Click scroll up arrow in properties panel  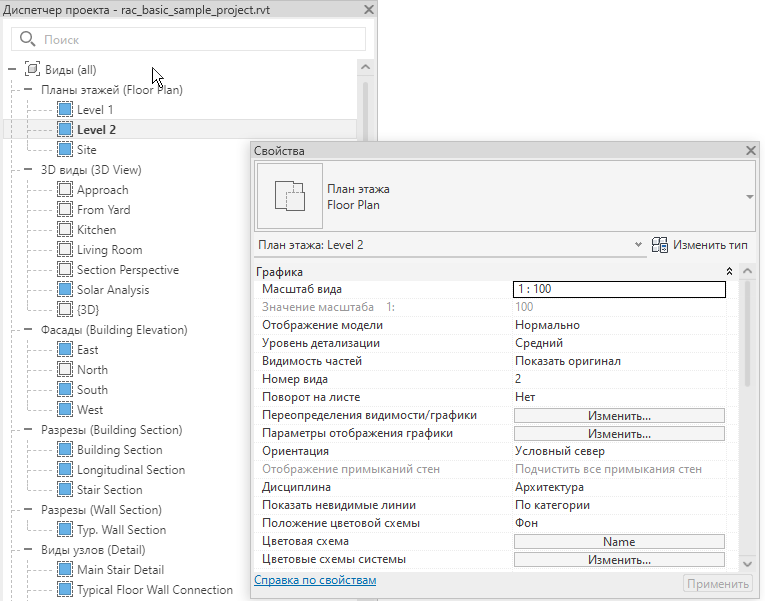747,271
